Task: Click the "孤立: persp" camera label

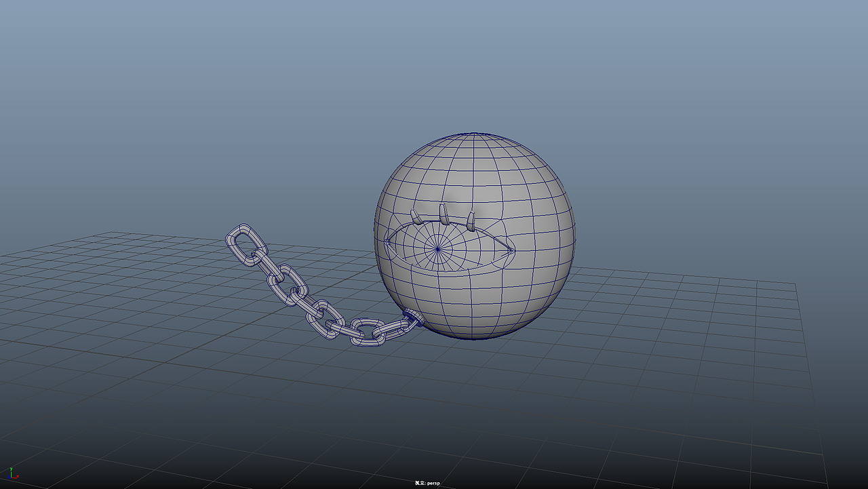Action: [x=427, y=483]
